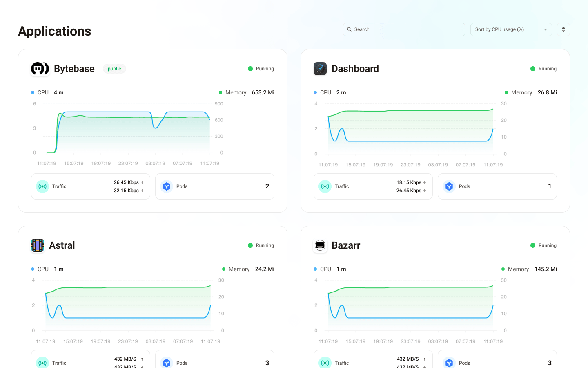Click the Bytebase CPU legend dot
The image size is (588, 368).
[x=33, y=92]
